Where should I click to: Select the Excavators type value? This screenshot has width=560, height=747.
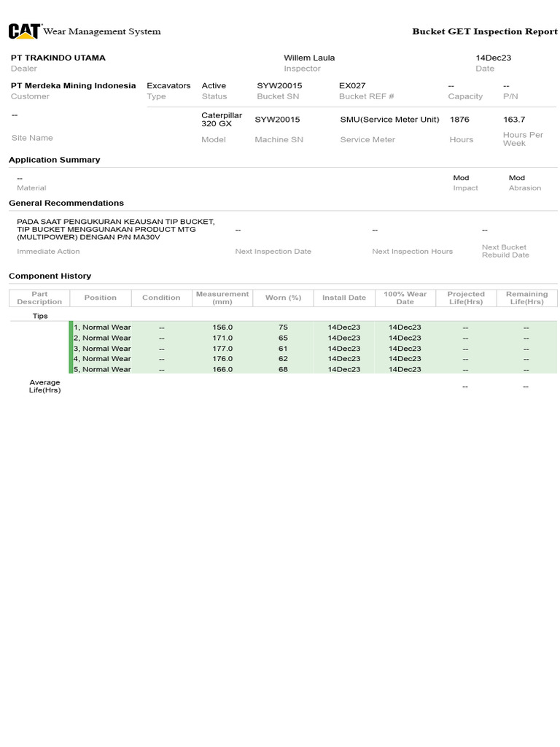point(168,86)
